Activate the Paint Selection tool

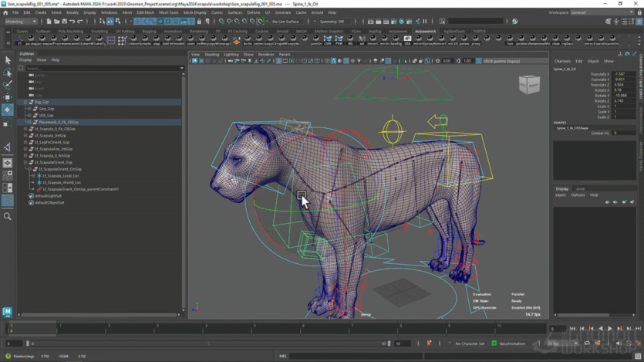coord(8,85)
